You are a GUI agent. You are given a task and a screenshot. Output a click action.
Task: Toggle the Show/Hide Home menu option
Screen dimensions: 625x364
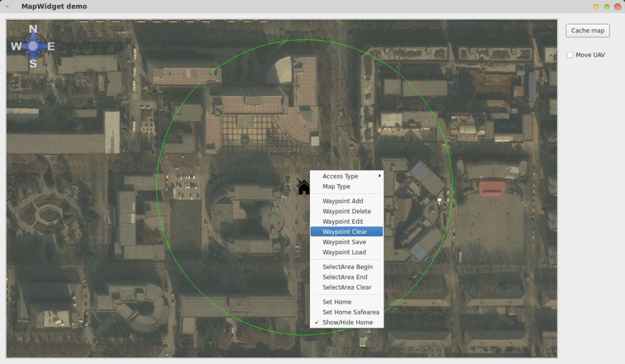(x=347, y=323)
